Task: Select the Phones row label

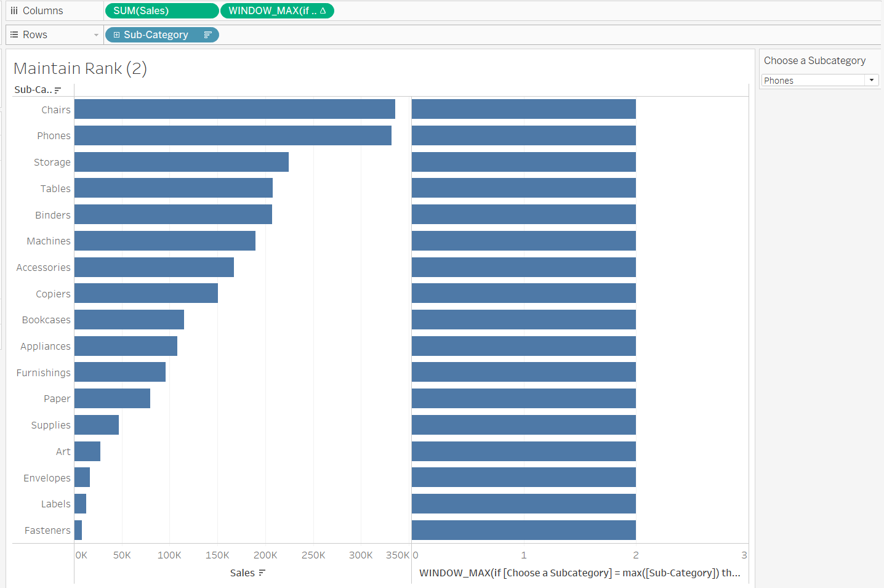Action: click(54, 135)
